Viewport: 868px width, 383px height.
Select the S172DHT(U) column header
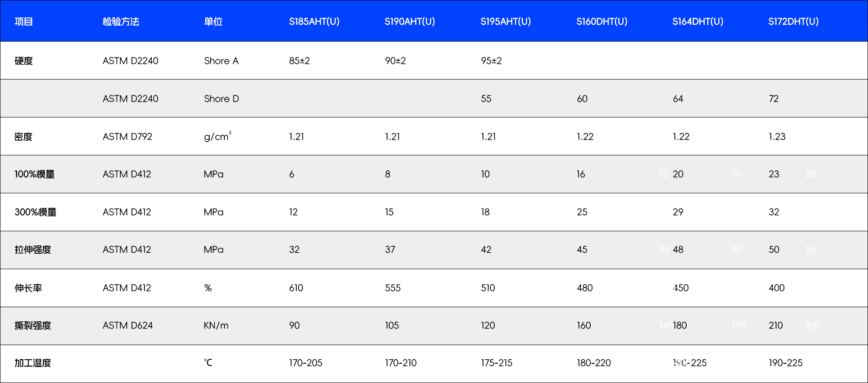coord(793,21)
